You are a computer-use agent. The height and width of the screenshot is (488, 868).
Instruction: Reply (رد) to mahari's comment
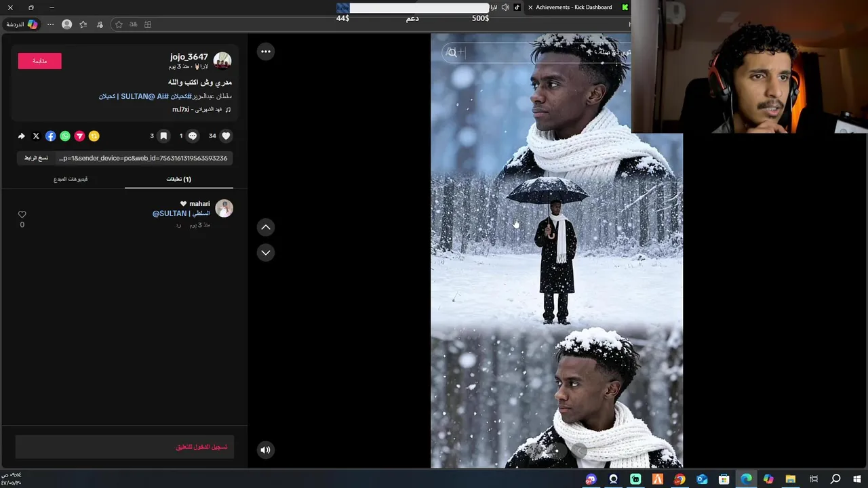pos(178,225)
